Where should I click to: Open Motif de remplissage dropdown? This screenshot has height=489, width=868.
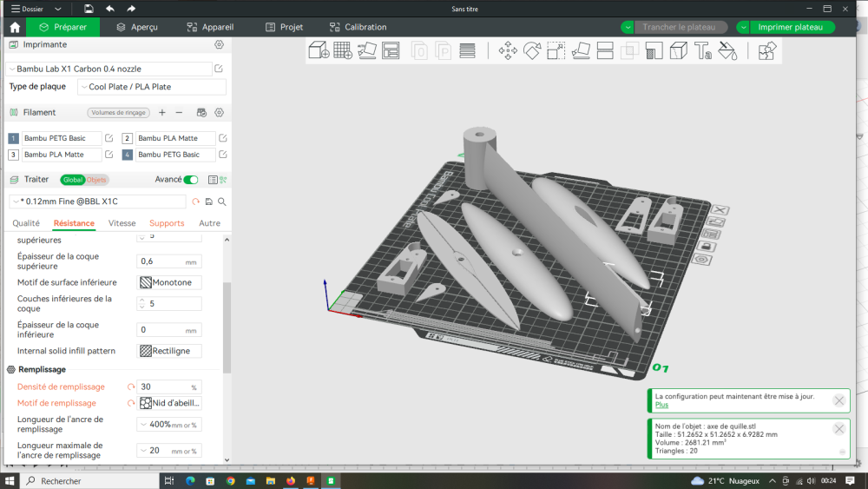[x=170, y=403]
